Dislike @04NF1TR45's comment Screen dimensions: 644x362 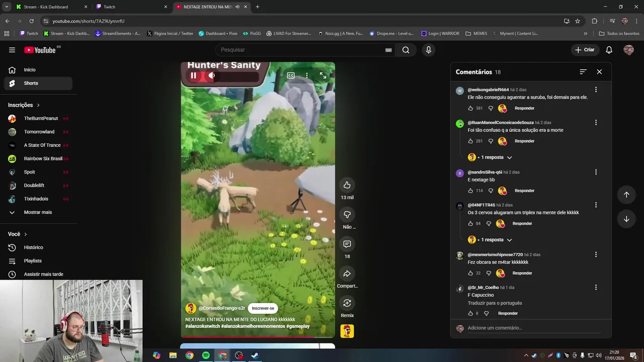point(489,223)
